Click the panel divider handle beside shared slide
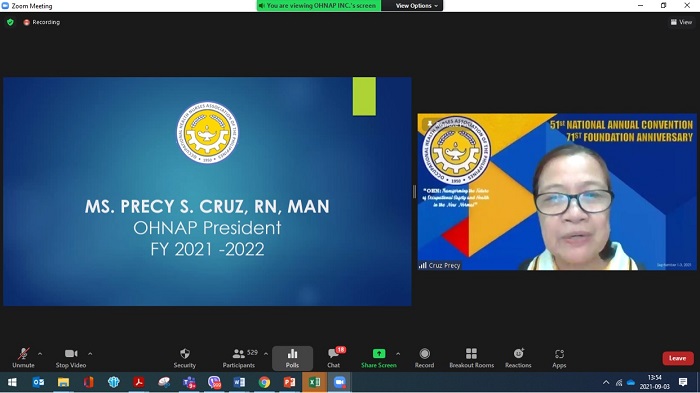Viewport: 700px width, 393px height. pyautogui.click(x=414, y=192)
